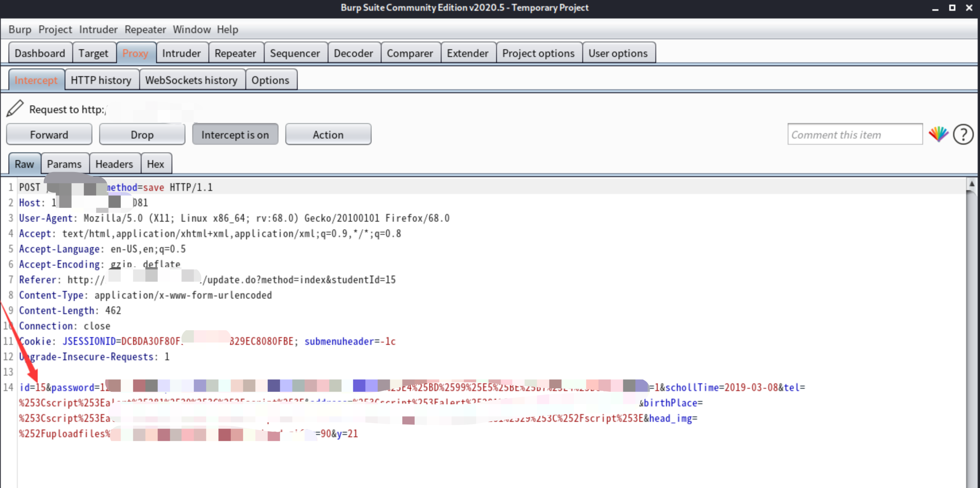Show the Hex view tab
980x488 pixels.
pyautogui.click(x=155, y=164)
